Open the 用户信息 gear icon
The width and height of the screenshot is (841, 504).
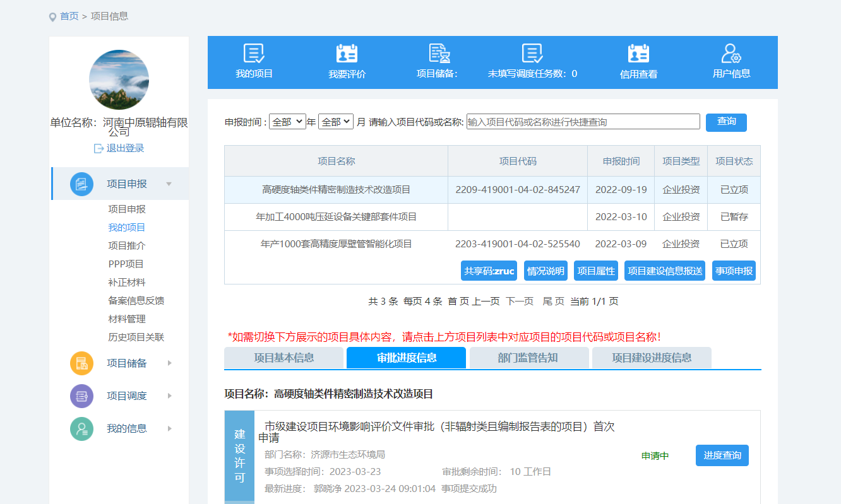click(x=731, y=54)
